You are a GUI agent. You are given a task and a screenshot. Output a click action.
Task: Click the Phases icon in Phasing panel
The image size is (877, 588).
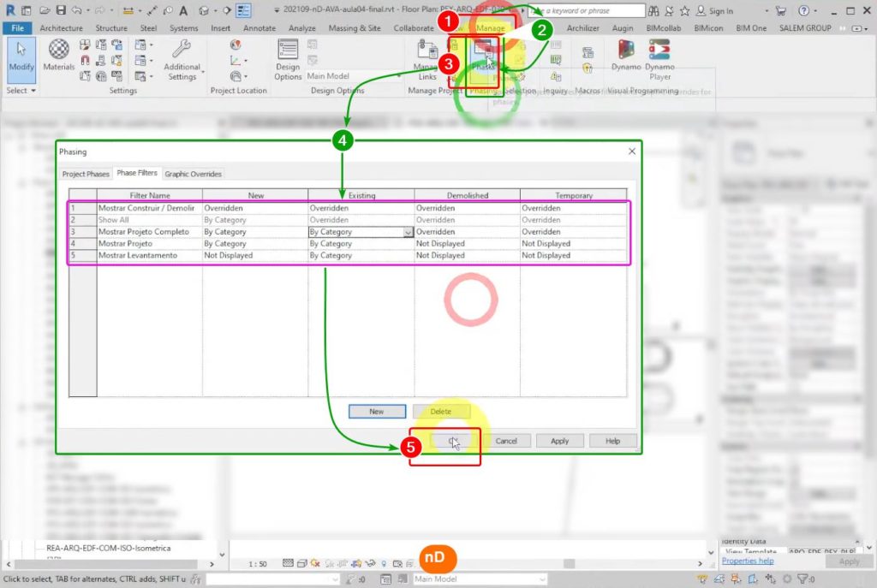click(x=484, y=56)
